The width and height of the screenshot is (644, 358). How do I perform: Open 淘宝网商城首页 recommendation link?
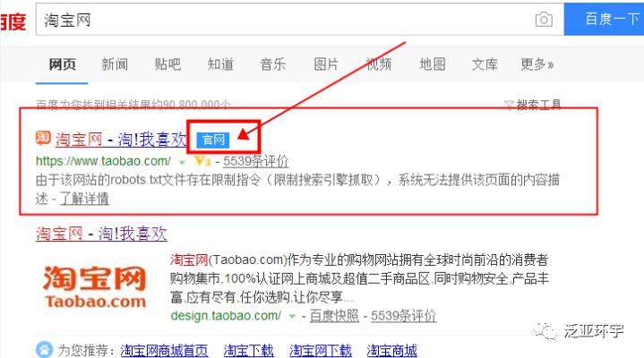pyautogui.click(x=164, y=351)
